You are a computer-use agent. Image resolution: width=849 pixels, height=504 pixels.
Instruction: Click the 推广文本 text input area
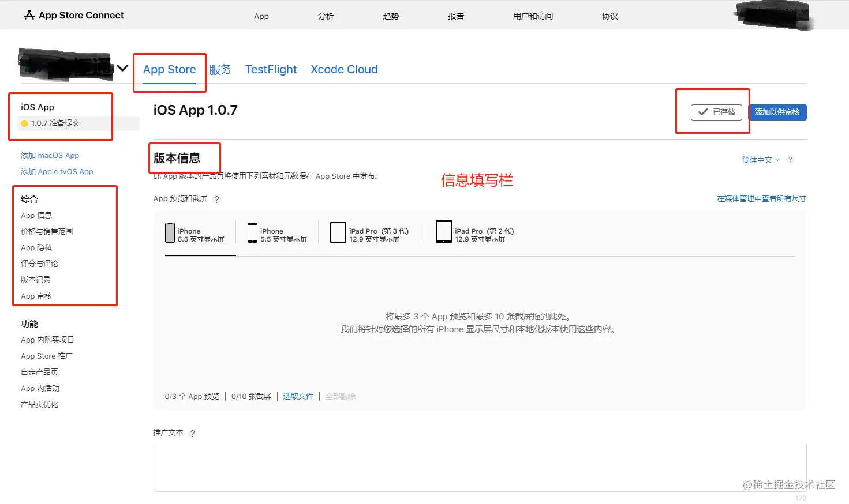pos(480,468)
